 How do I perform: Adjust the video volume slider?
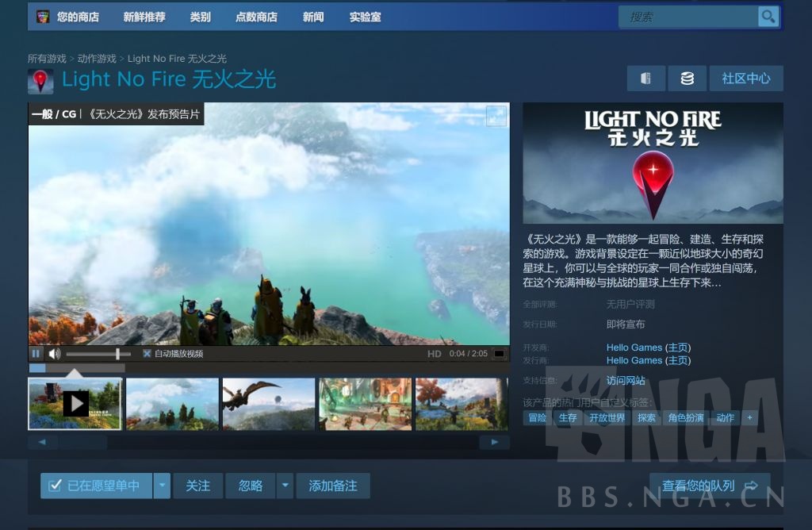98,354
